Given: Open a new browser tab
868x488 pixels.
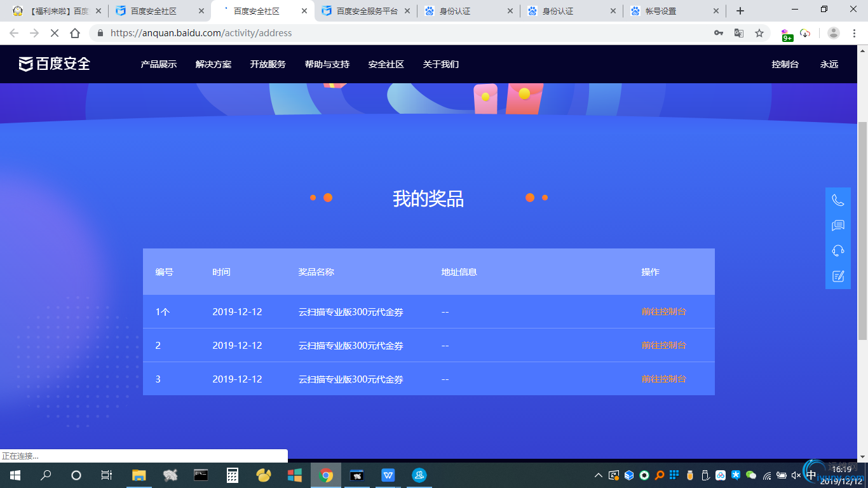Looking at the screenshot, I should coord(740,11).
